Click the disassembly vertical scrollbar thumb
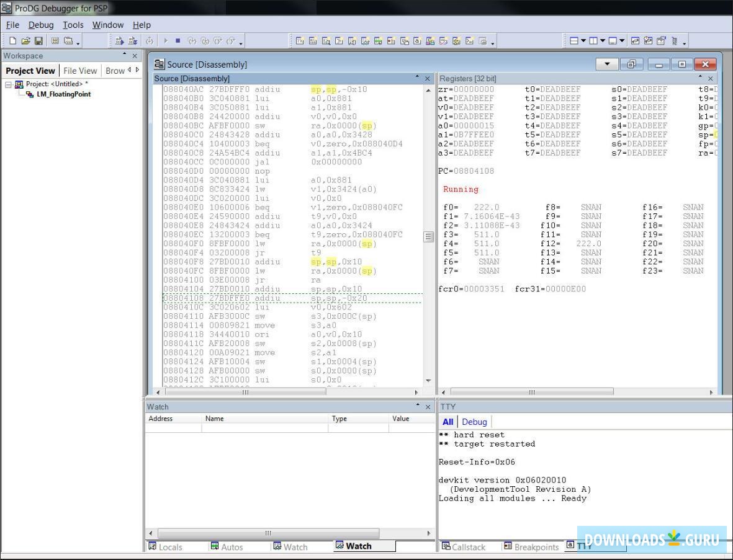This screenshot has width=733, height=560. (x=428, y=236)
